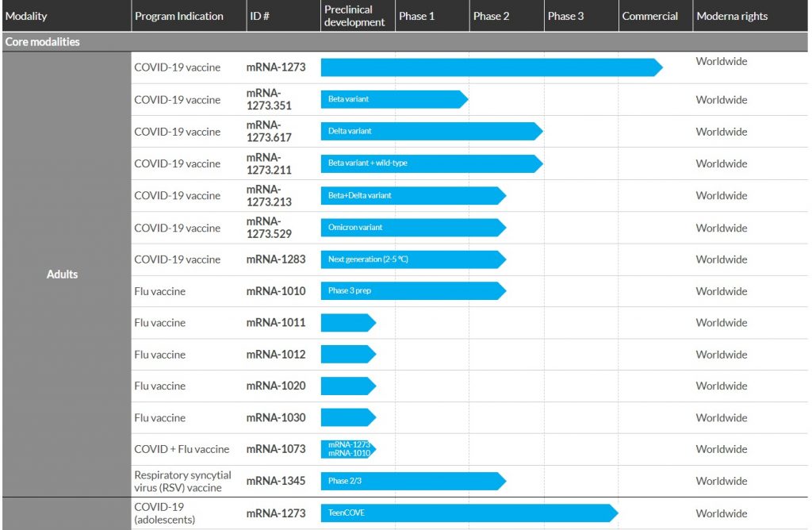Click mRNA-1273 ID in the adolescents row

pos(276,513)
